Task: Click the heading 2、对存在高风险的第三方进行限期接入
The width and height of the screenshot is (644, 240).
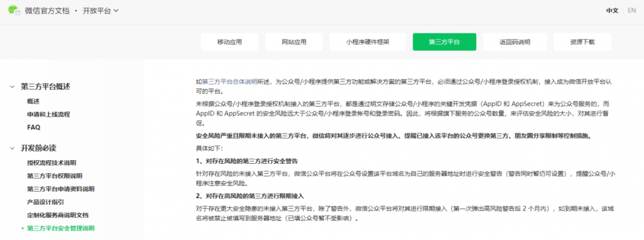Action: 250,195
